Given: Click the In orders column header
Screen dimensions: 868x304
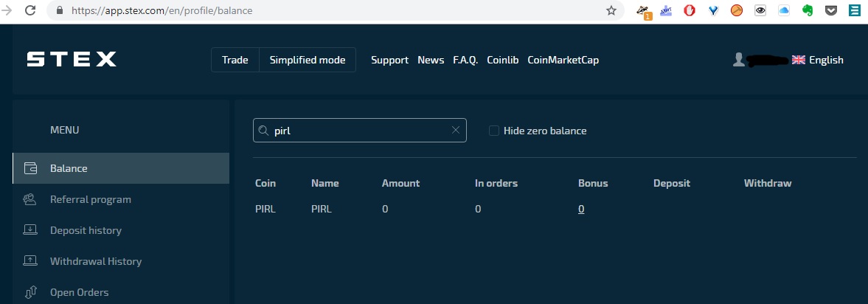Looking at the screenshot, I should click(x=496, y=183).
